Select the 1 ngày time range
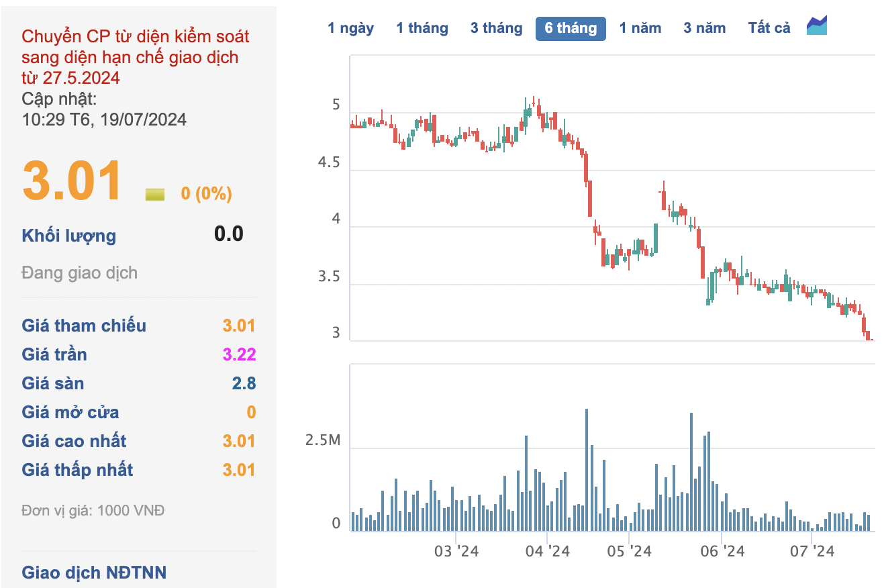Screen dimensions: 882x588 click(x=350, y=28)
